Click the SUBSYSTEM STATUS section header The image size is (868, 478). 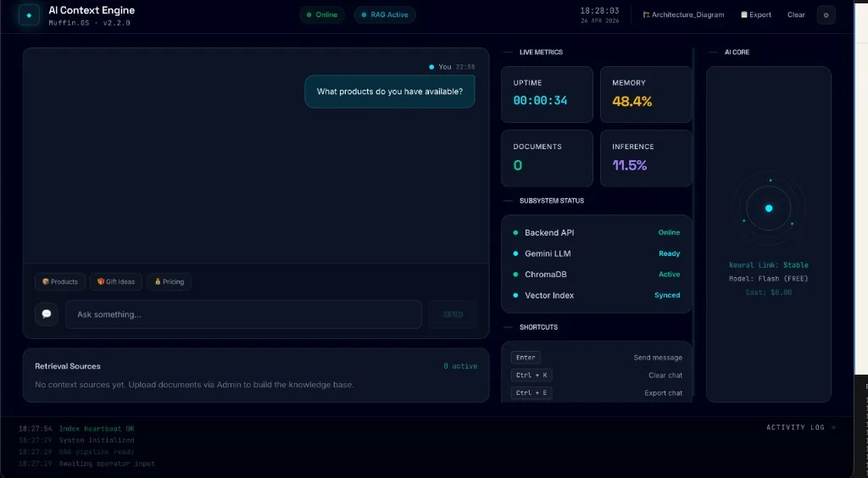click(x=551, y=201)
